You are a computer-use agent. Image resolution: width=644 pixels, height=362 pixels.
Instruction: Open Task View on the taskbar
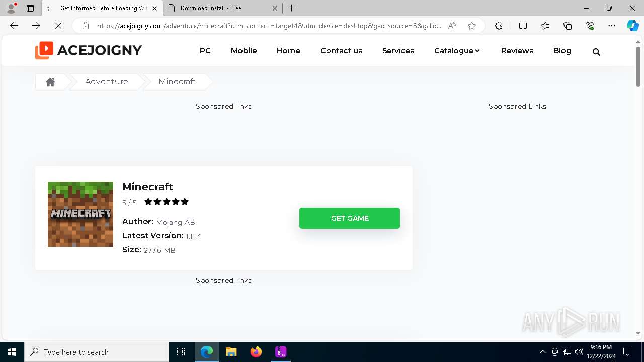coord(181,352)
